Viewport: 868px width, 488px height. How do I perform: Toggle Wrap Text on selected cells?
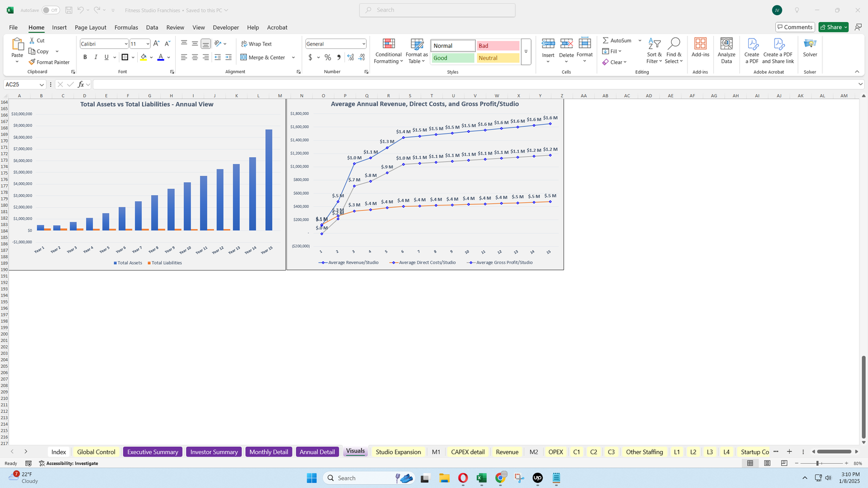(256, 44)
